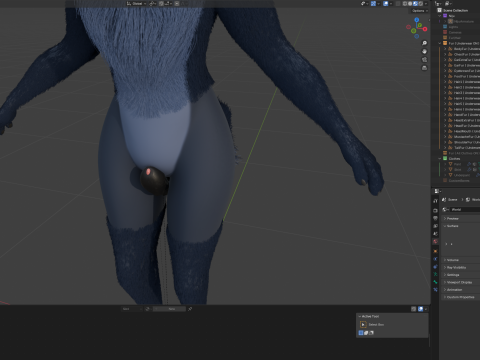Select the Underpant object in the outliner

click(x=462, y=175)
